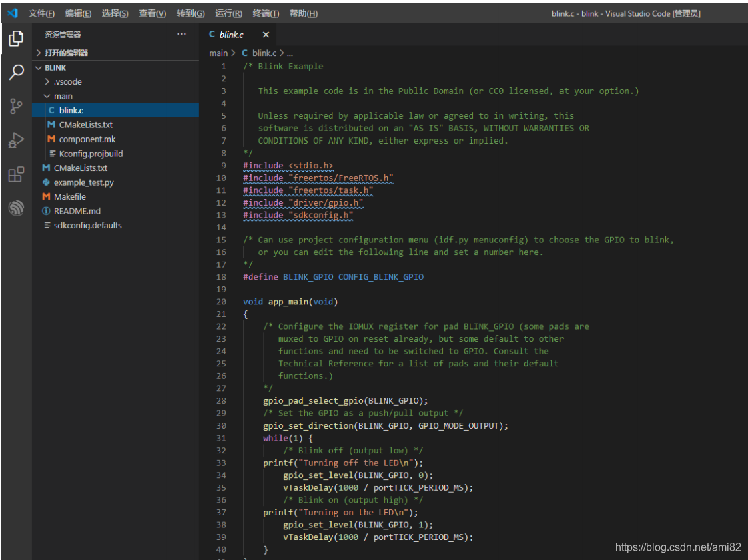Open the 查看(V) menu

[153, 13]
